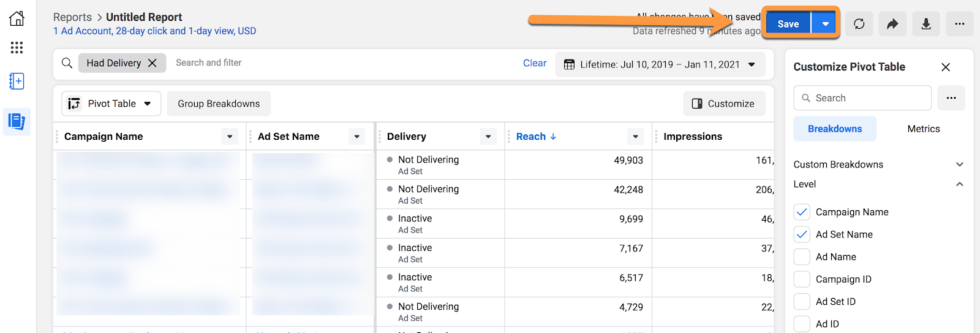Open the all tools grid icon
Viewport: 980px width, 333px height.
[17, 47]
